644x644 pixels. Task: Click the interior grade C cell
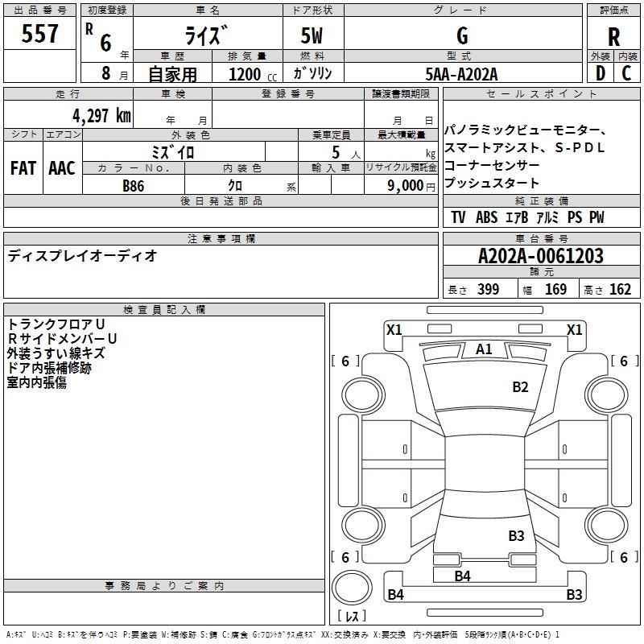(x=626, y=72)
